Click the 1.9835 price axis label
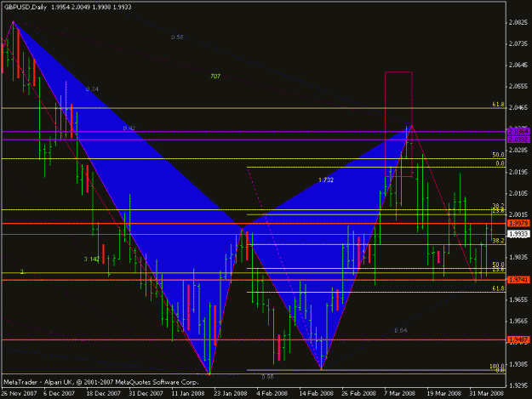532x399 pixels. (518, 257)
